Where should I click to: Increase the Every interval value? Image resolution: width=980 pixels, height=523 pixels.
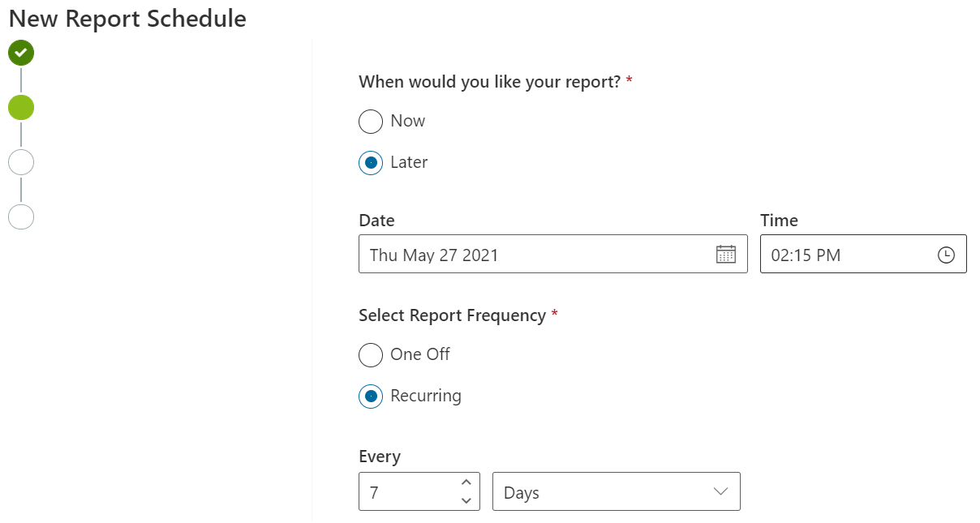(466, 483)
